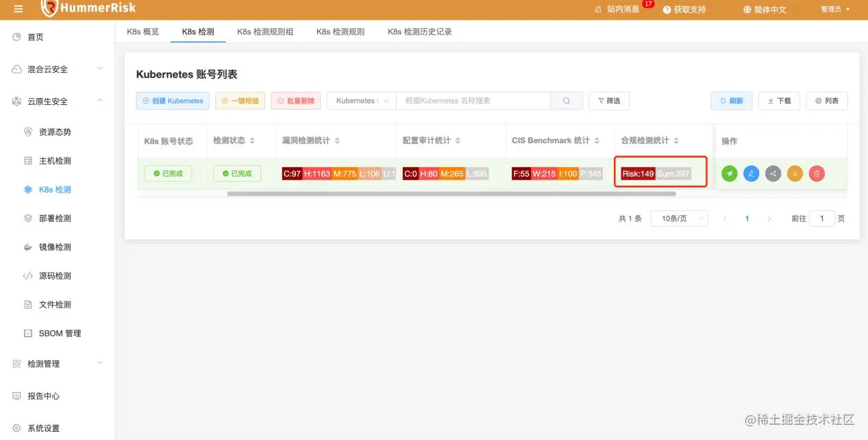
Task: Click gray share action icon
Action: click(x=773, y=174)
